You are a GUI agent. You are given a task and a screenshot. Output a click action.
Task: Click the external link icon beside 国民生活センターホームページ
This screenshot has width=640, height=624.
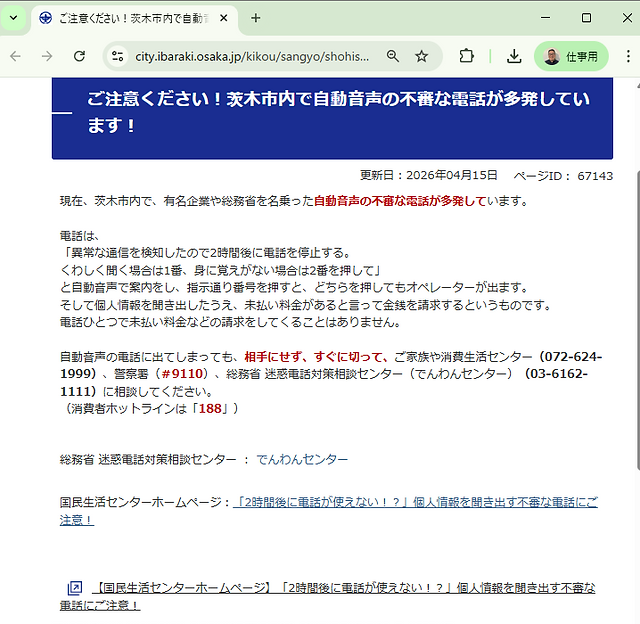tap(75, 588)
